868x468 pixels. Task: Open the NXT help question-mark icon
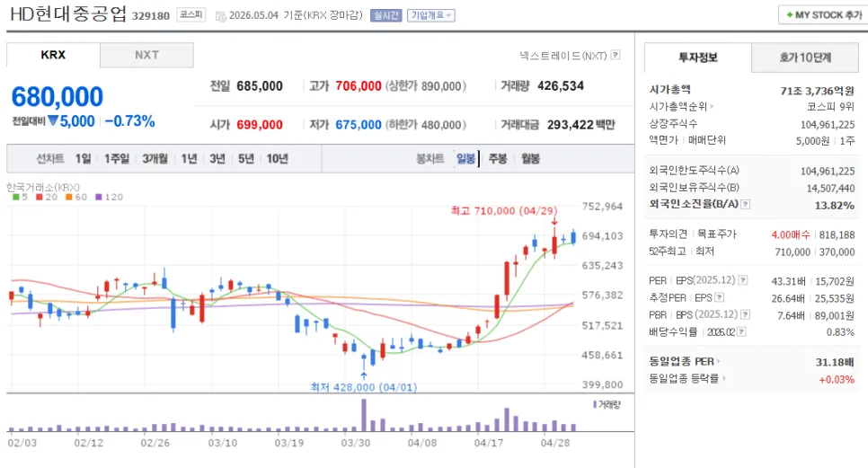pyautogui.click(x=616, y=55)
